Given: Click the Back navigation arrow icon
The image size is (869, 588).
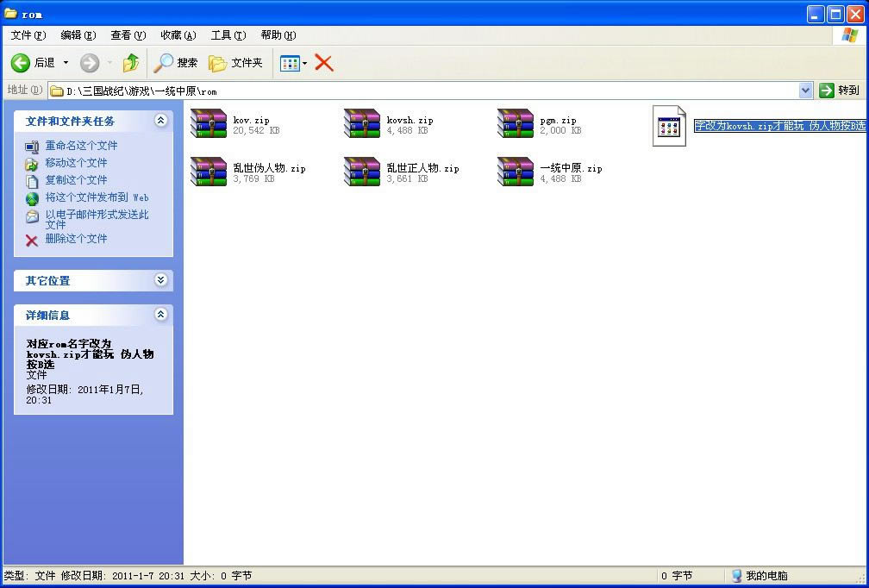Looking at the screenshot, I should (22, 63).
